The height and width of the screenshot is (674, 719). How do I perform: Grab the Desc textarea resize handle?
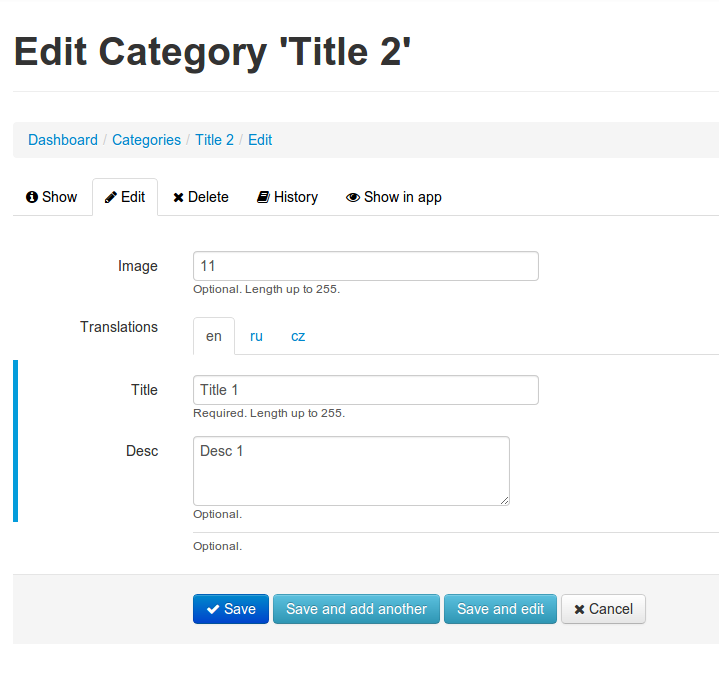(x=504, y=501)
